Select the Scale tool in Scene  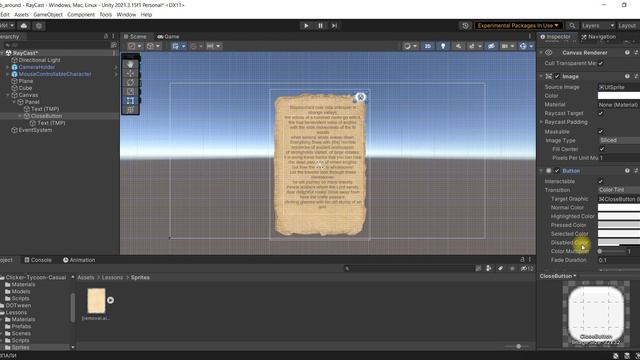[130, 91]
